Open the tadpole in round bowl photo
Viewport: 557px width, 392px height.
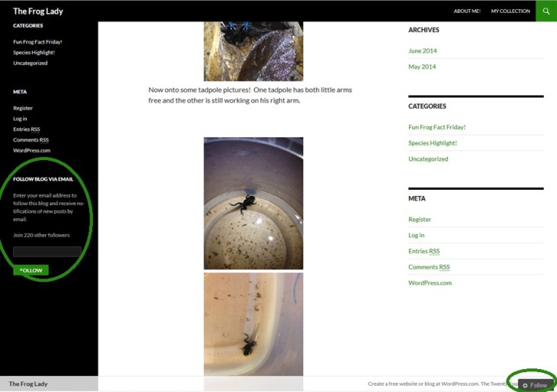[x=253, y=204]
